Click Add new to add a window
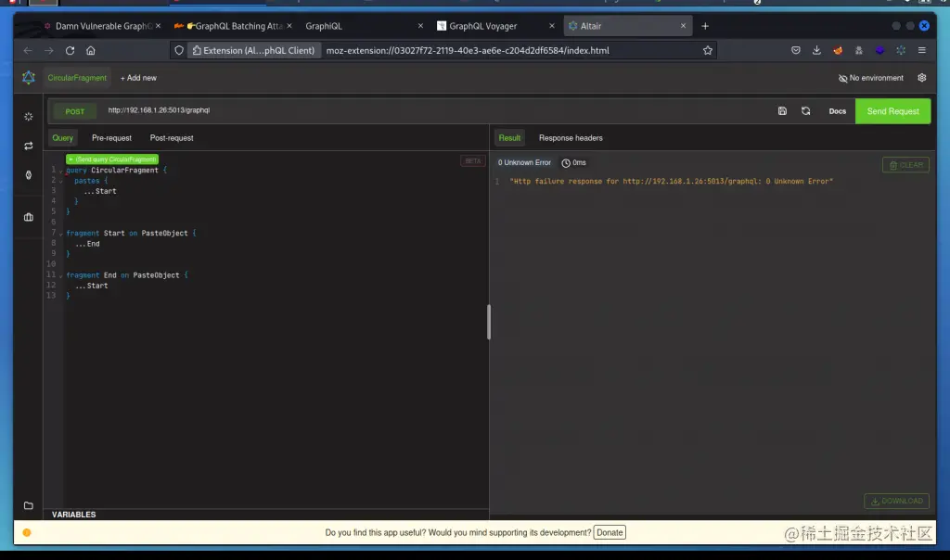This screenshot has height=560, width=950. pyautogui.click(x=138, y=78)
